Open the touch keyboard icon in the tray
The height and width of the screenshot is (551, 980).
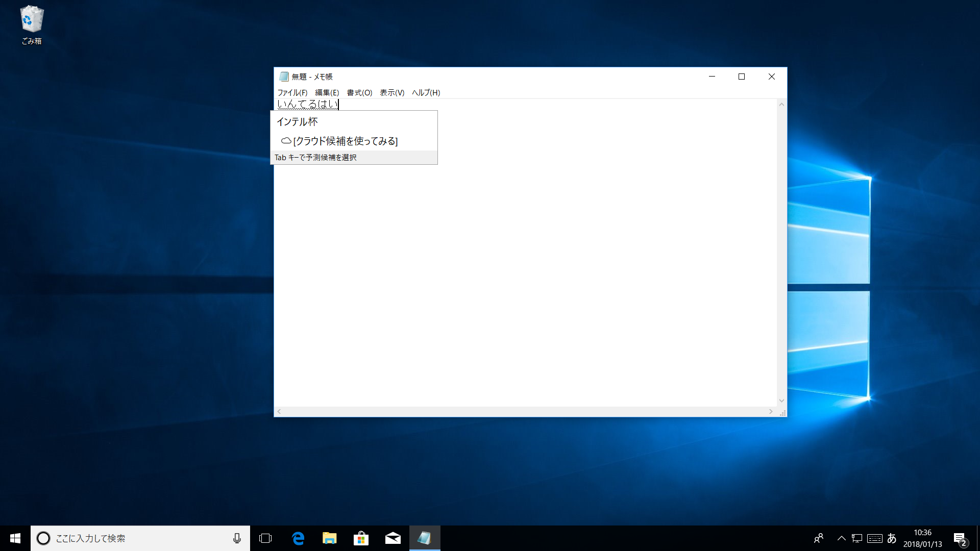coord(874,538)
